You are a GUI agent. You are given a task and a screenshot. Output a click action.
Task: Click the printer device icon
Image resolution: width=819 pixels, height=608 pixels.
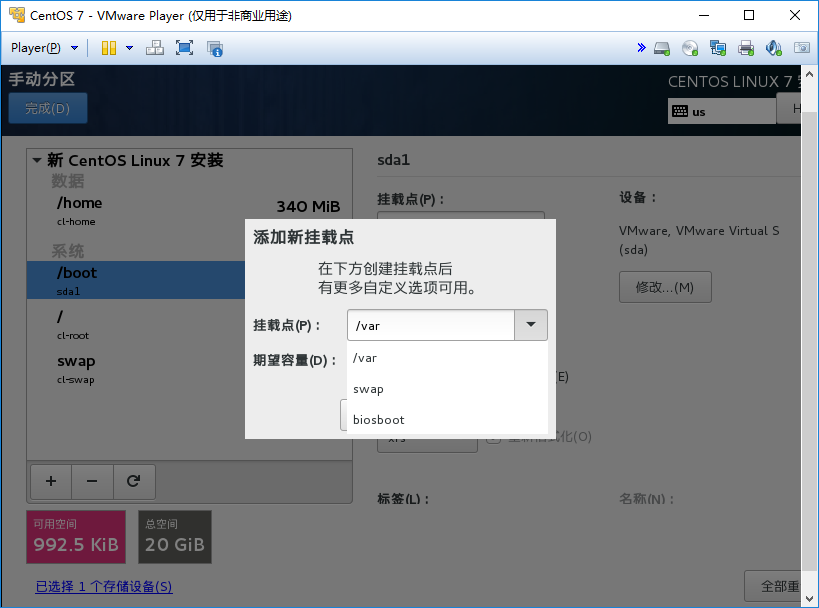(746, 49)
